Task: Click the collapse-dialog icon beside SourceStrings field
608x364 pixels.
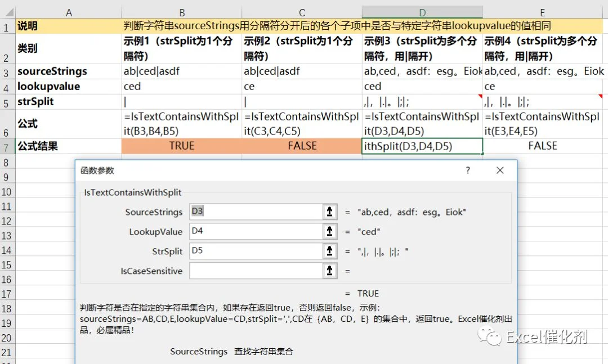Action: pyautogui.click(x=329, y=212)
